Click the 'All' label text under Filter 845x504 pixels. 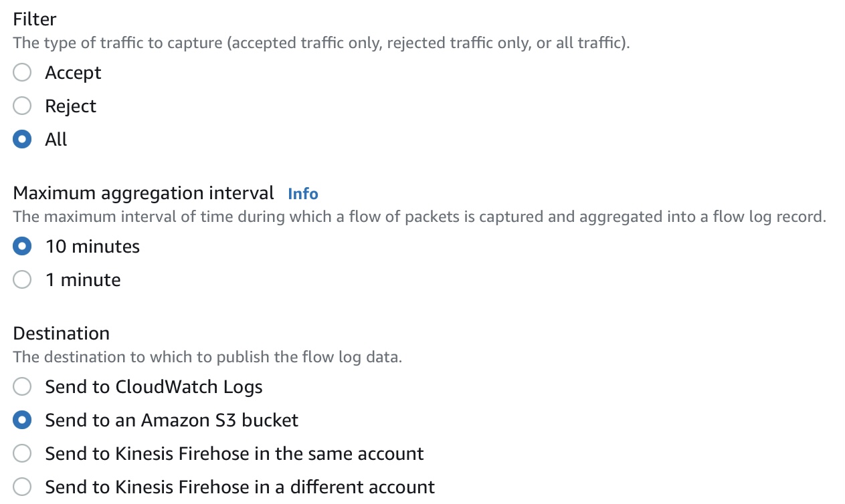[x=56, y=139]
